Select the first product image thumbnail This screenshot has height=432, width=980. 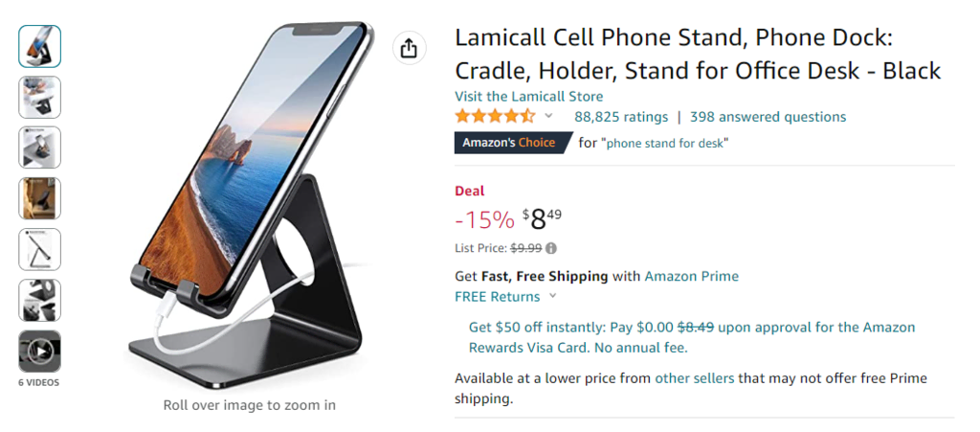(39, 46)
